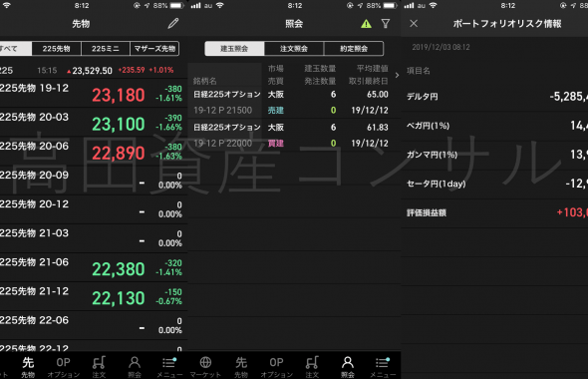The height and width of the screenshot is (379, 588).
Task: Tap the OP オプション nav icon in the left screen
Action: click(x=64, y=367)
